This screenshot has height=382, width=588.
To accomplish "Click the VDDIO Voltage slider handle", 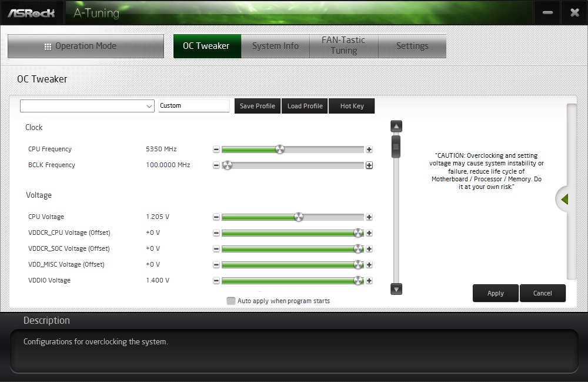I will [359, 280].
